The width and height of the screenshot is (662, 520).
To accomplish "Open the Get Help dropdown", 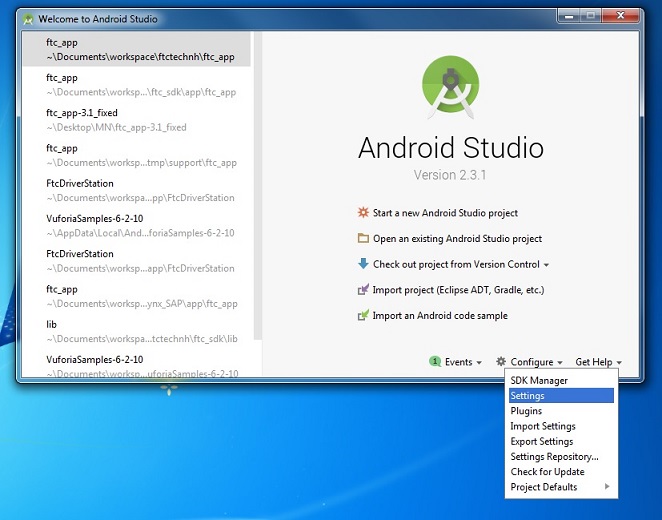I will pyautogui.click(x=598, y=362).
